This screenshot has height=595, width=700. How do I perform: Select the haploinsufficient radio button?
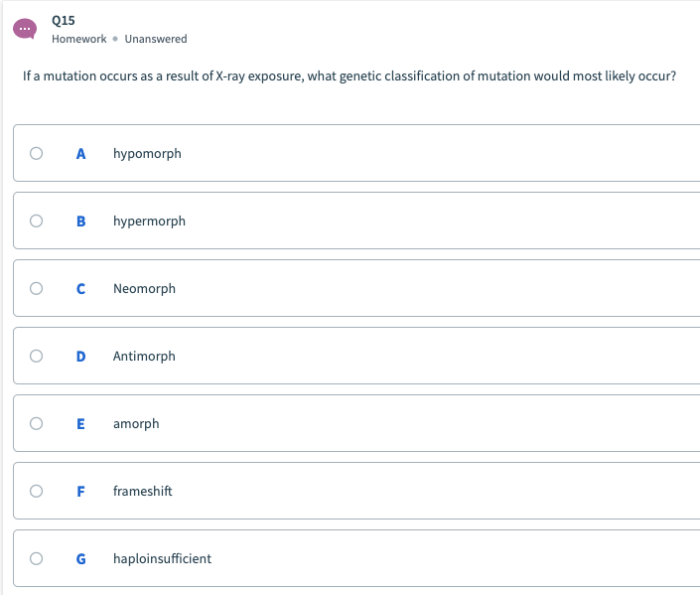click(x=37, y=559)
